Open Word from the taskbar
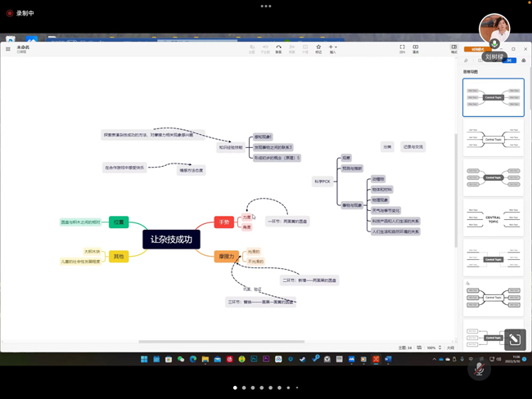The width and height of the screenshot is (532, 399). [x=388, y=359]
